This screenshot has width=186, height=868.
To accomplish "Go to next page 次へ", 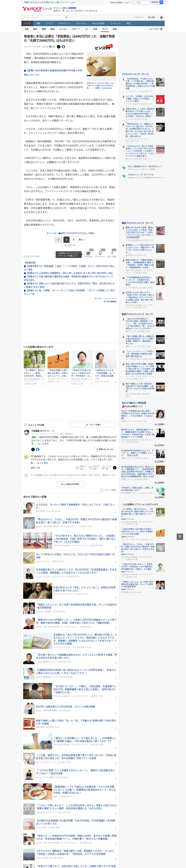I will [x=81, y=240].
